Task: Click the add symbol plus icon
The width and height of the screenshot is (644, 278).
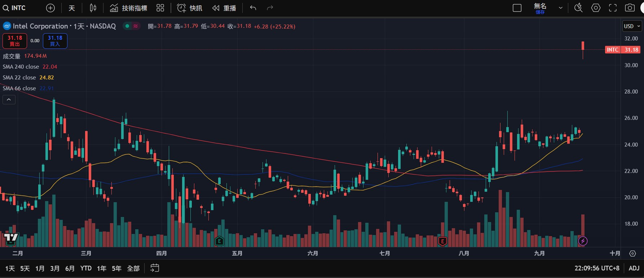Action: [50, 8]
